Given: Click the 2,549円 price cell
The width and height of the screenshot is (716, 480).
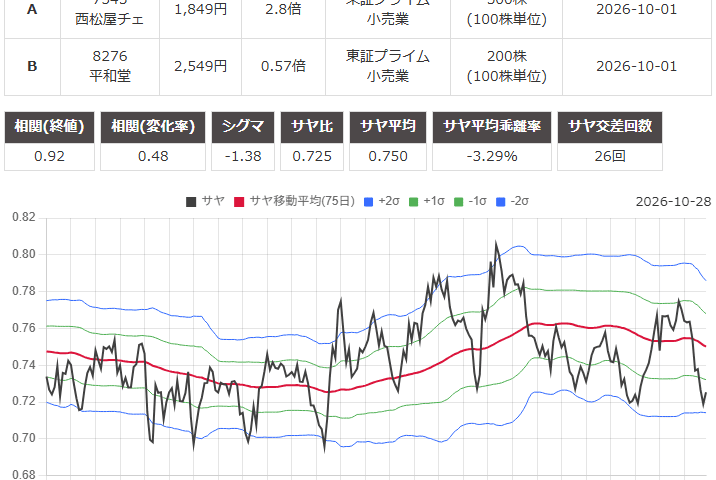Looking at the screenshot, I should [x=200, y=67].
